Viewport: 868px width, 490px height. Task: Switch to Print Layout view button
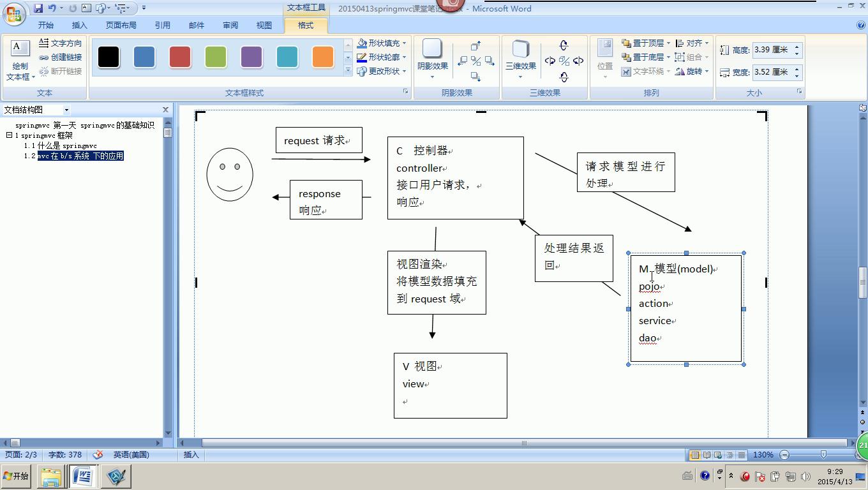pyautogui.click(x=695, y=455)
